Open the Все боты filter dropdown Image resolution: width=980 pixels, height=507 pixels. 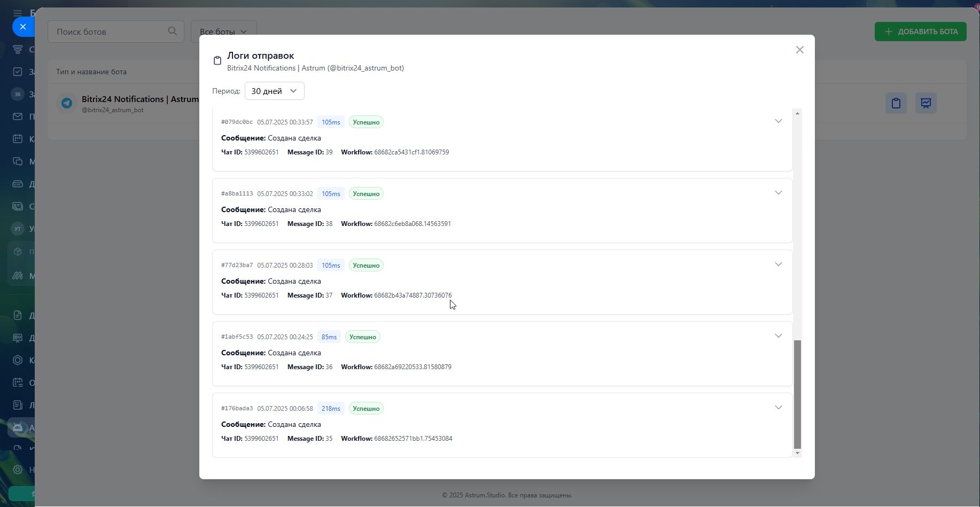[223, 32]
